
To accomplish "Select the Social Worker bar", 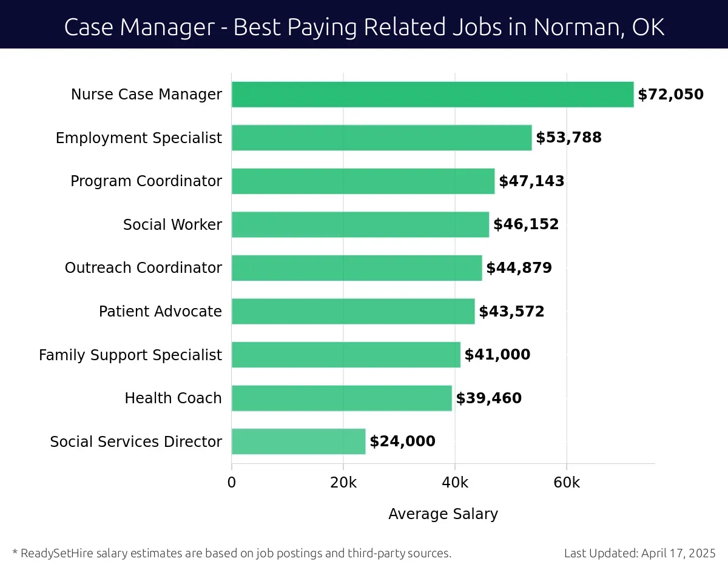I will pyautogui.click(x=360, y=224).
